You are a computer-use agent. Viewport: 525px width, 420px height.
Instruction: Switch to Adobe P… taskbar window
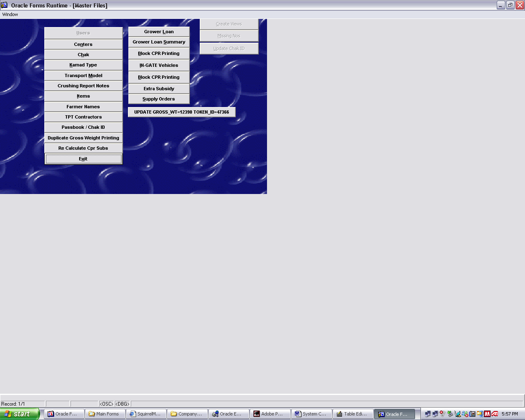click(270, 414)
